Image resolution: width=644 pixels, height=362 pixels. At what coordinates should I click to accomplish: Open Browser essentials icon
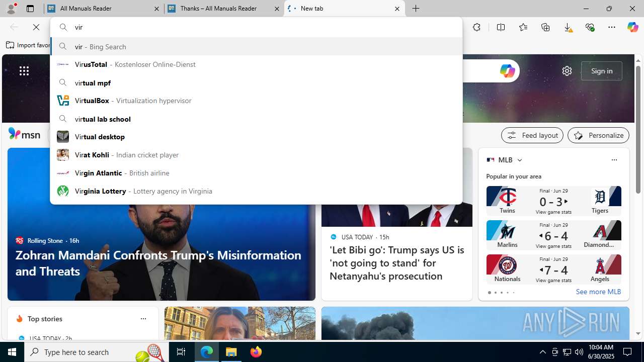590,27
